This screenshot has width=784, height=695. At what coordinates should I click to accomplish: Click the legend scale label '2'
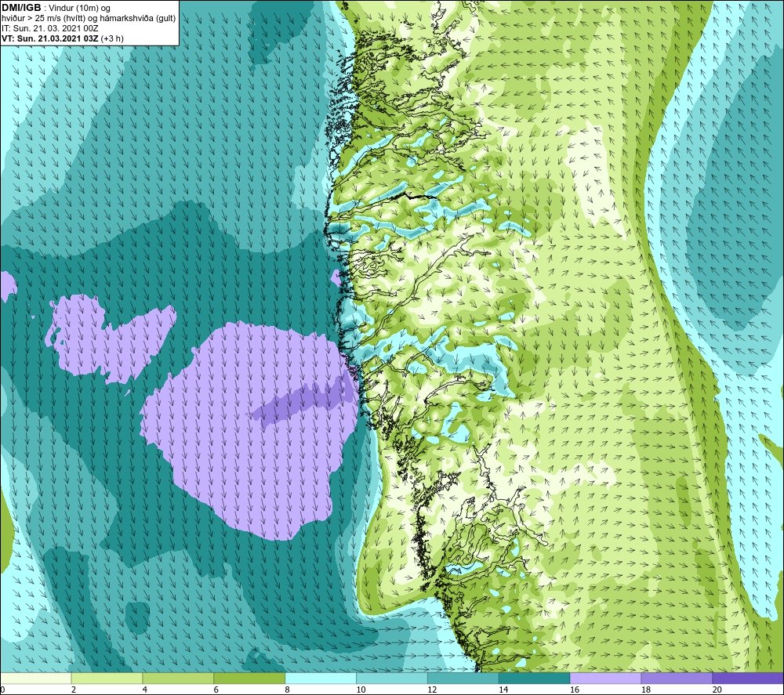[x=74, y=690]
